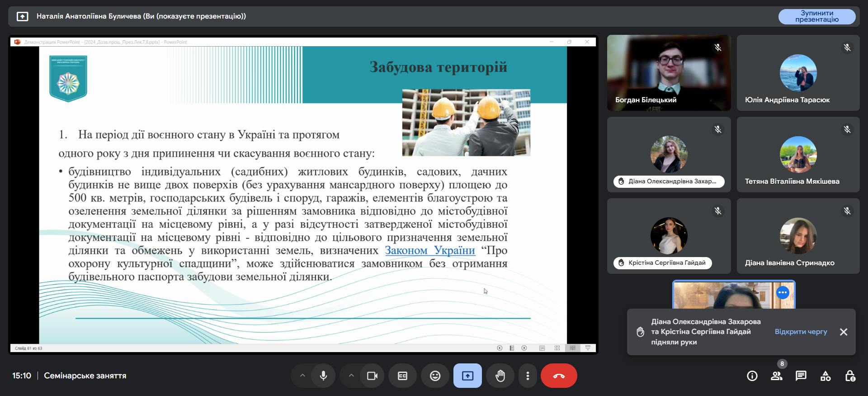Mute the microphone in the call bar
The height and width of the screenshot is (396, 868).
tap(323, 376)
